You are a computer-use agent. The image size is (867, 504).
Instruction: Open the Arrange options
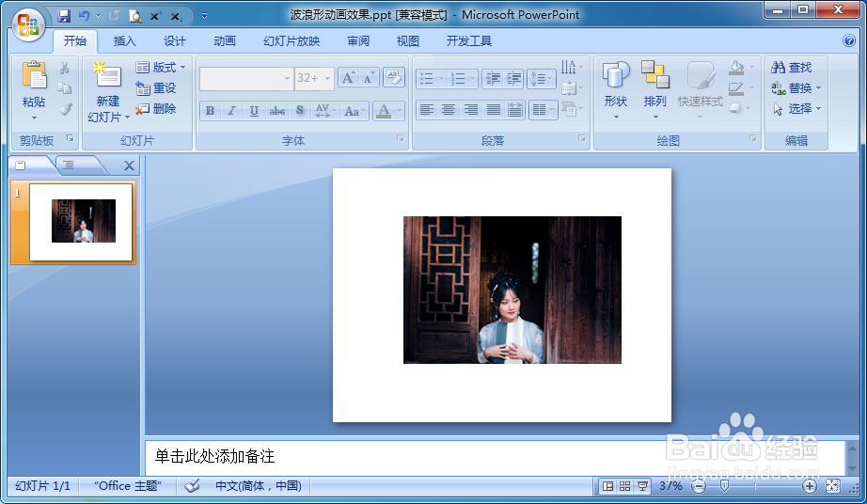tap(655, 90)
